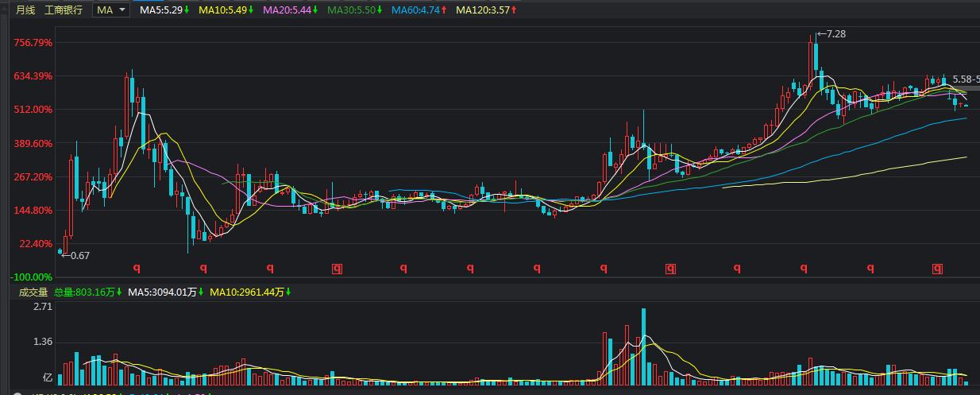This screenshot has height=395, width=980.
Task: Click the pink MA20:5.44 indicator label
Action: point(289,10)
